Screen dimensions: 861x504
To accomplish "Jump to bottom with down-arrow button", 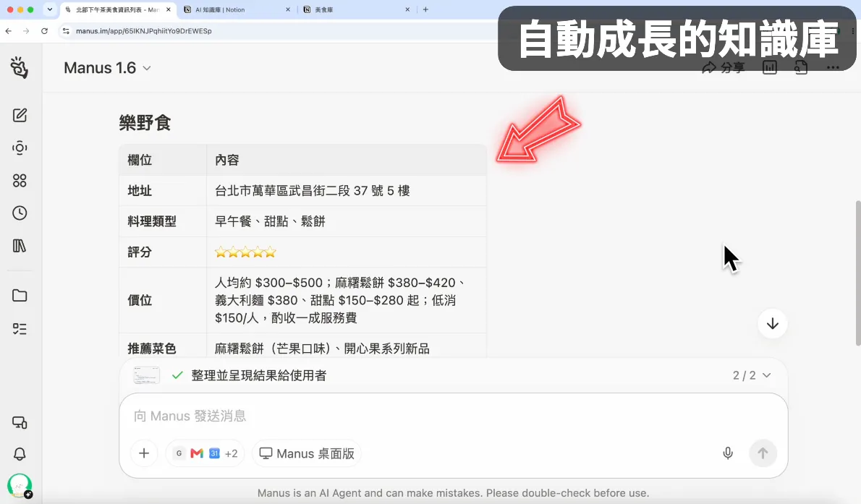I will [x=773, y=323].
